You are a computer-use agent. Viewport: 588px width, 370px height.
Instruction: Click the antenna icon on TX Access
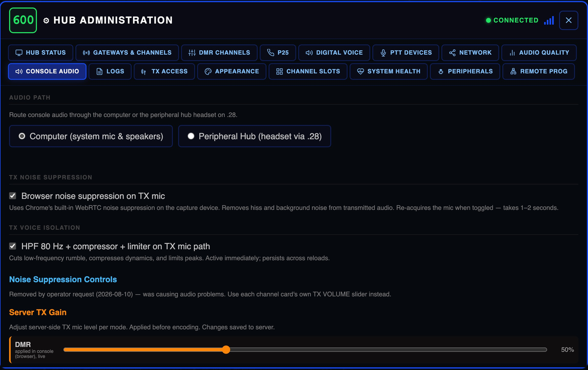pos(144,71)
